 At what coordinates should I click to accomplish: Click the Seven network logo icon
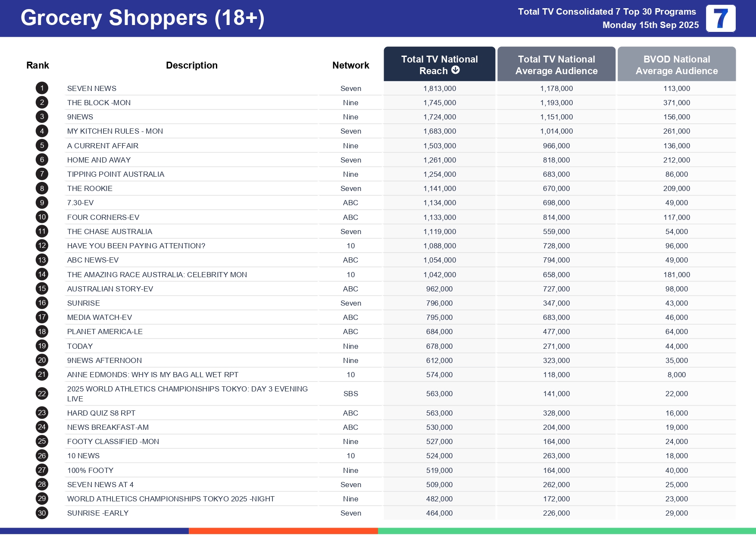point(720,19)
